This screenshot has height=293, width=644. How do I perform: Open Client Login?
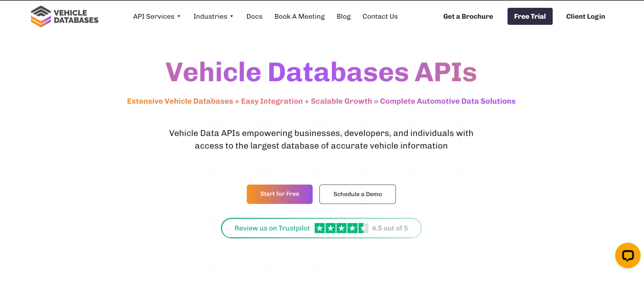click(x=586, y=16)
